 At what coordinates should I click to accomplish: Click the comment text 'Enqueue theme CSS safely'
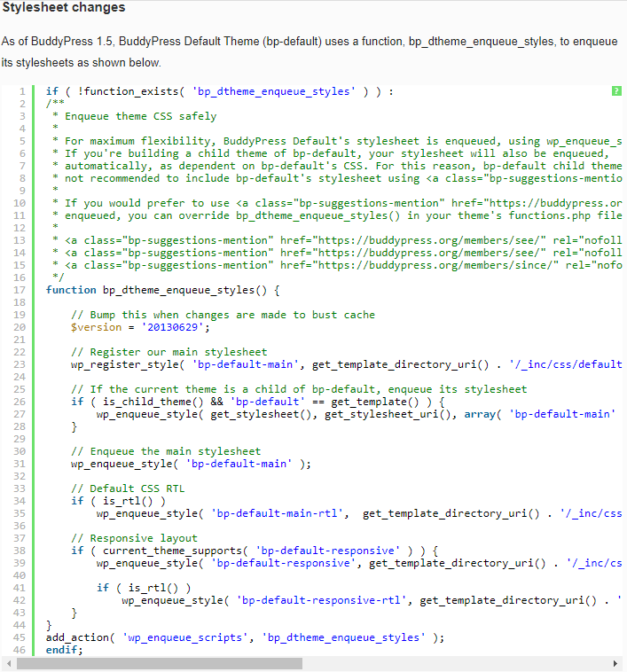click(141, 116)
